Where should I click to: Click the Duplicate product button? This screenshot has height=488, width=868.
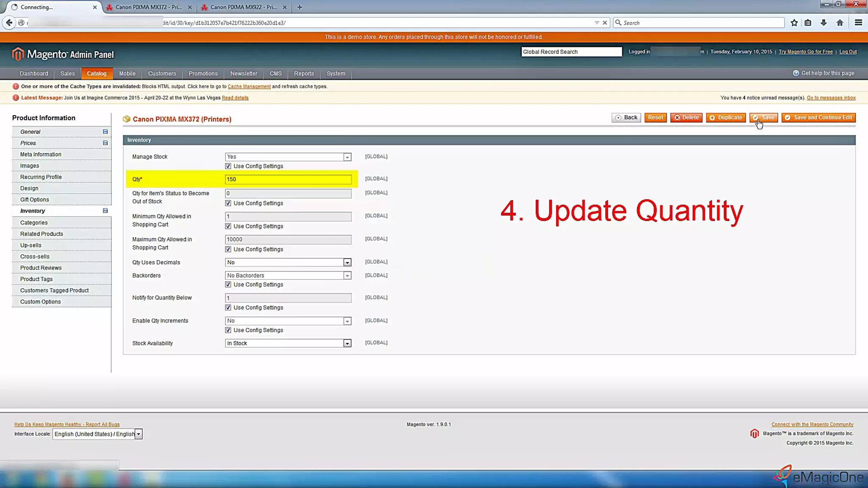tap(726, 118)
